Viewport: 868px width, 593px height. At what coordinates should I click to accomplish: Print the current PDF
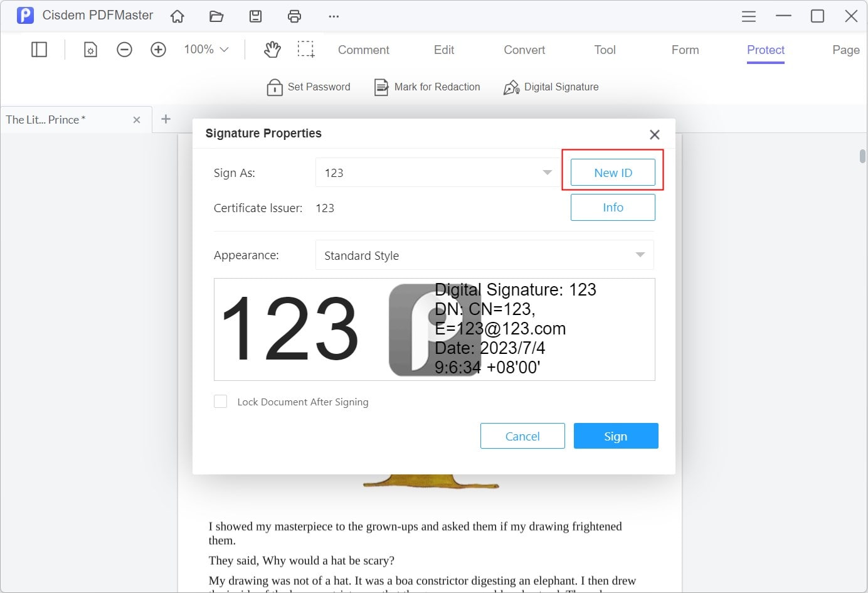294,16
